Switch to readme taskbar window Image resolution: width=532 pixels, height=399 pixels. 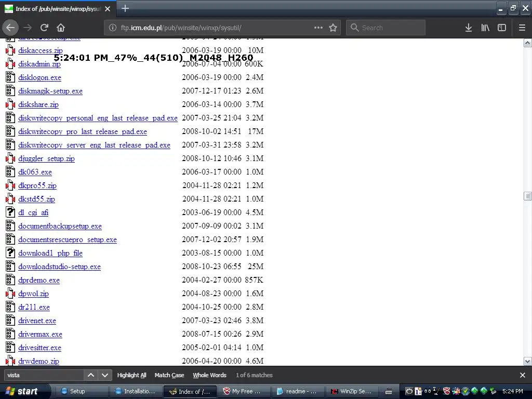tap(298, 391)
